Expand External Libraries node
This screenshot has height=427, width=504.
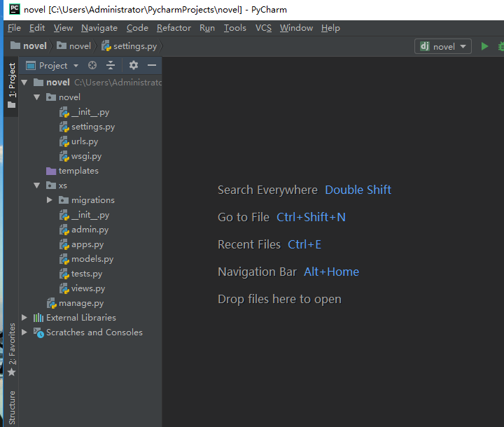(x=24, y=318)
